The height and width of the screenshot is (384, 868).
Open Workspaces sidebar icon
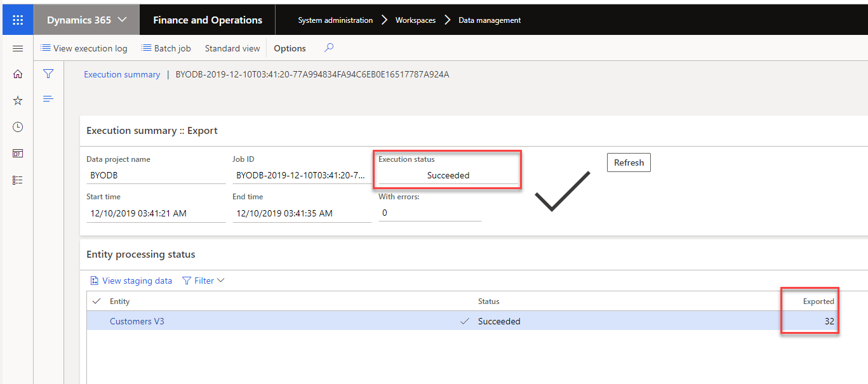[18, 154]
